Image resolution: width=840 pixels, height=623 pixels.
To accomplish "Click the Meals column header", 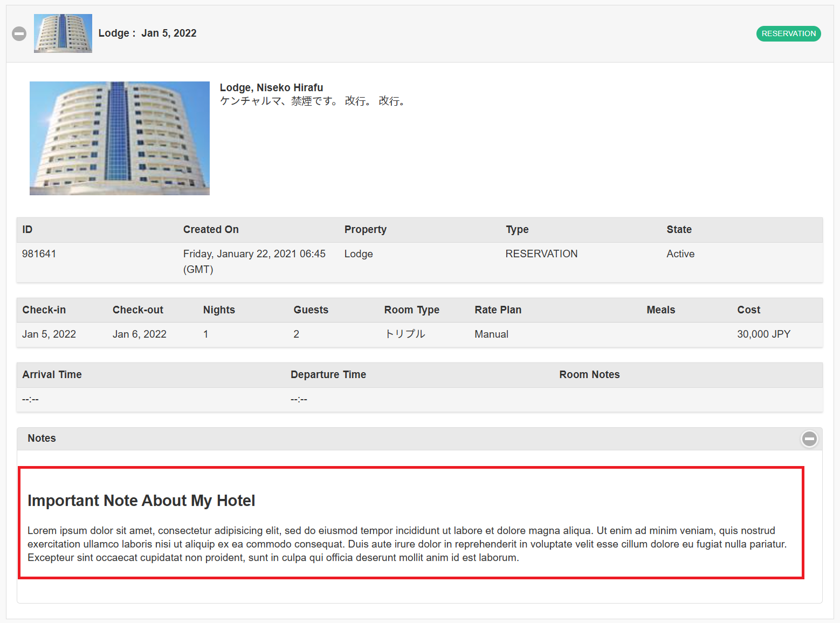I will pyautogui.click(x=661, y=310).
